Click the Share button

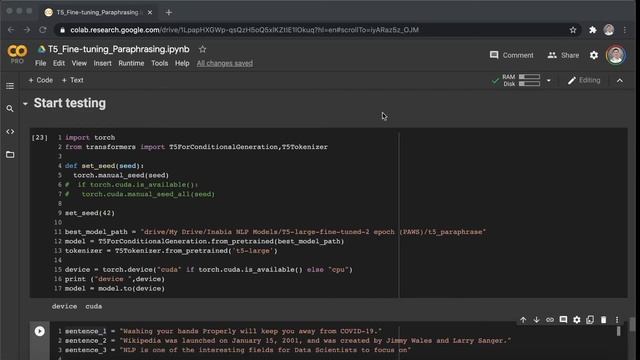[563, 55]
